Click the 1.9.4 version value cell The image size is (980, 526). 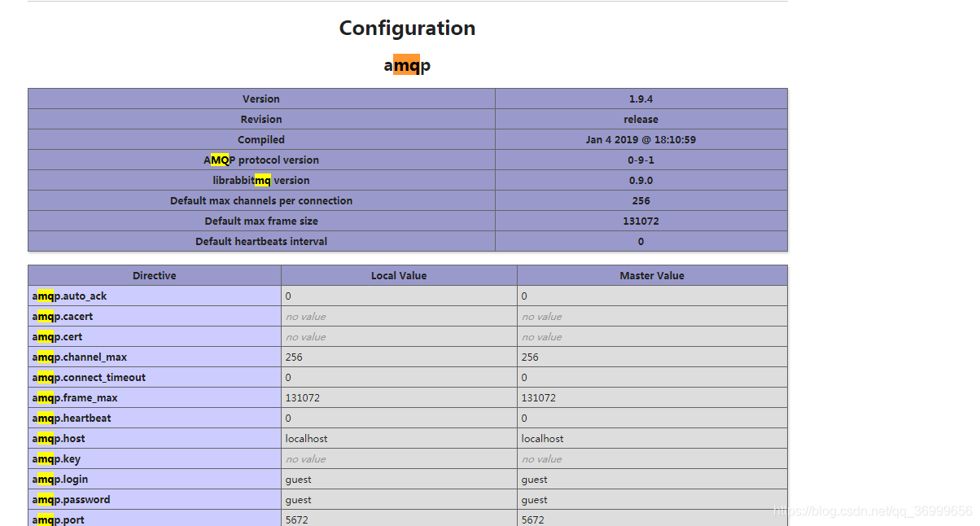(x=641, y=98)
